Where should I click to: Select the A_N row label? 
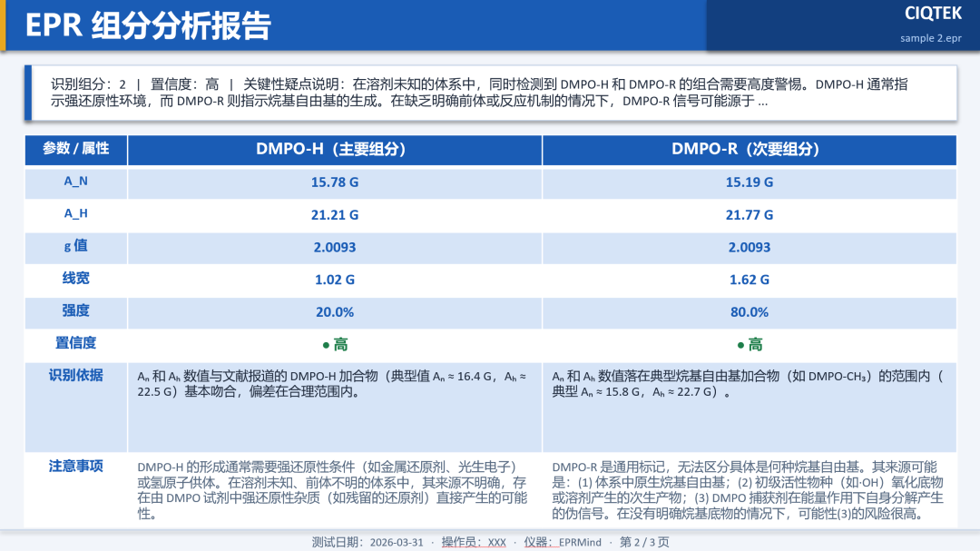(x=76, y=182)
